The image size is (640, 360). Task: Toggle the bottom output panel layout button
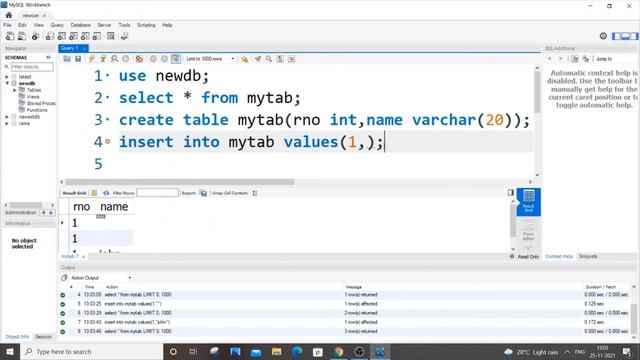tap(625, 36)
